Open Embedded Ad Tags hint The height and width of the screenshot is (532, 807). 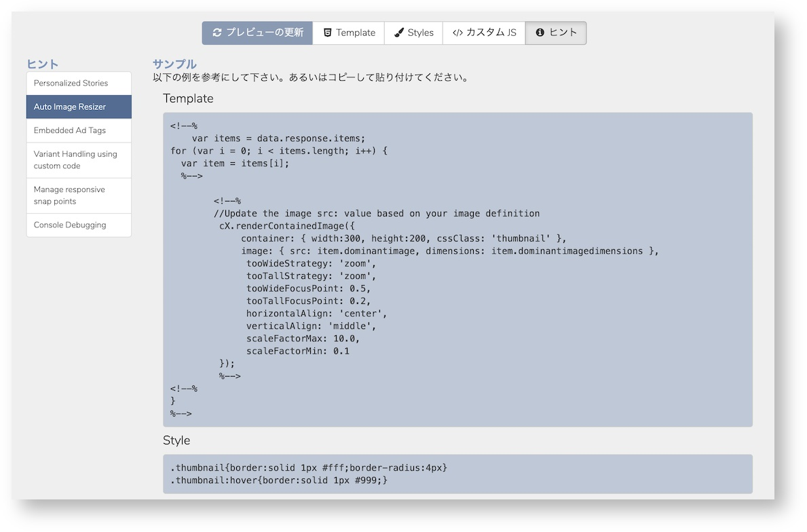79,131
